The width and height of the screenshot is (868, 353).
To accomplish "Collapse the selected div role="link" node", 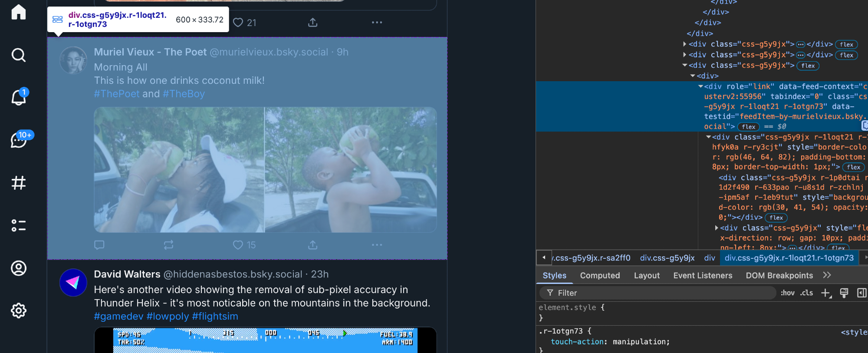I will (700, 86).
